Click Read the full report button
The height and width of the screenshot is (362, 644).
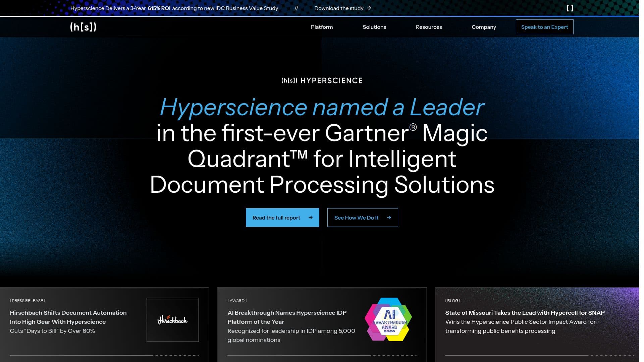(282, 218)
